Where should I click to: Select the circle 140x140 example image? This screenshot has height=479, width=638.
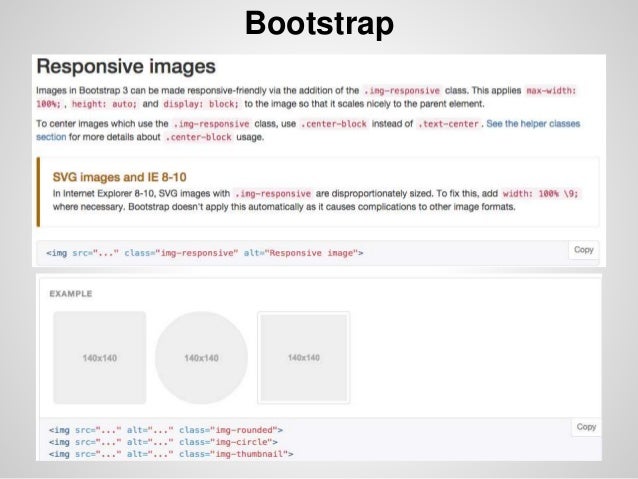(201, 358)
